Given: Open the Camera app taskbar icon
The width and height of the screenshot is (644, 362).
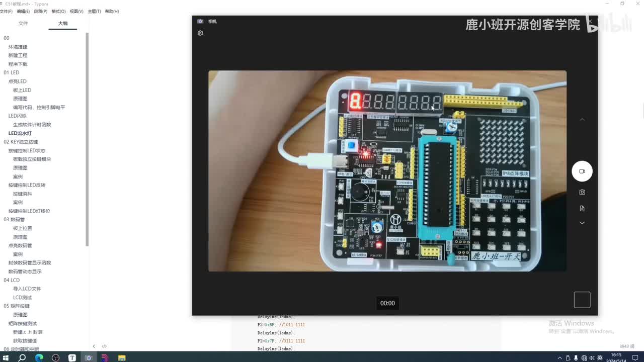Looking at the screenshot, I should point(89,357).
